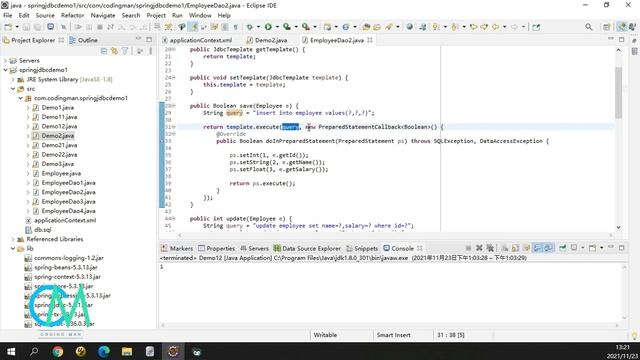The height and width of the screenshot is (360, 640).
Task: Expand the Referenced Libraries node
Action: tap(13, 239)
